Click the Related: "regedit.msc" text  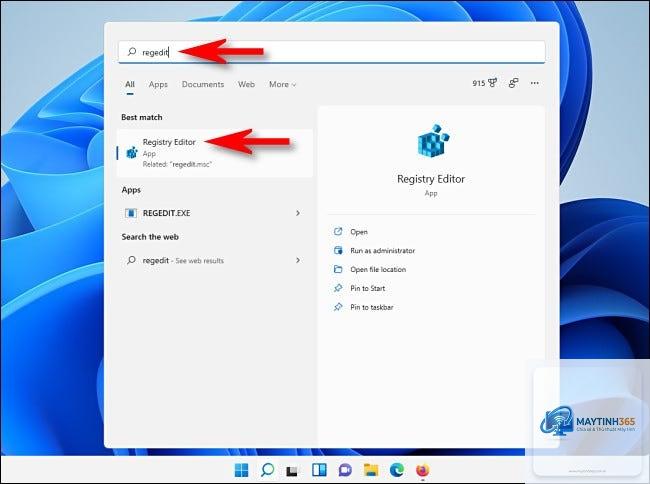pyautogui.click(x=177, y=165)
